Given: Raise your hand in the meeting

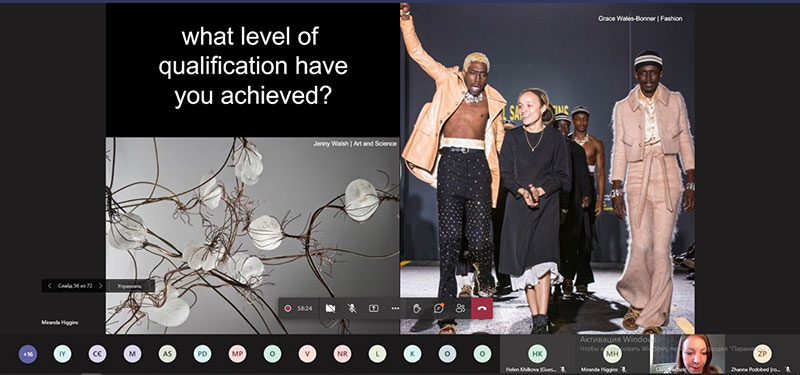Looking at the screenshot, I should click(417, 308).
